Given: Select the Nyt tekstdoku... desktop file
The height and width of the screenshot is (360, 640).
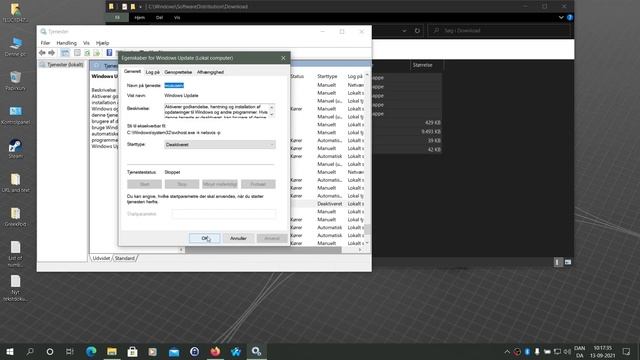Looking at the screenshot, I should 16,288.
